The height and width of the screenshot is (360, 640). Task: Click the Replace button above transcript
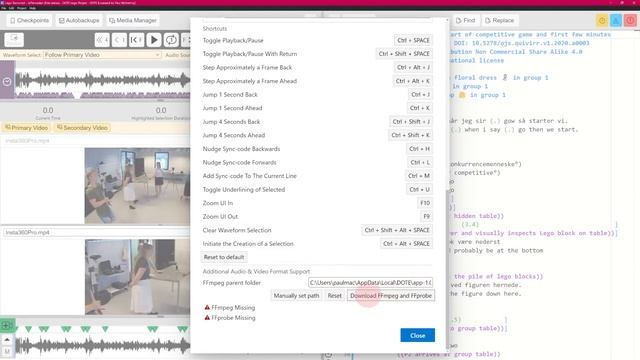(x=500, y=20)
